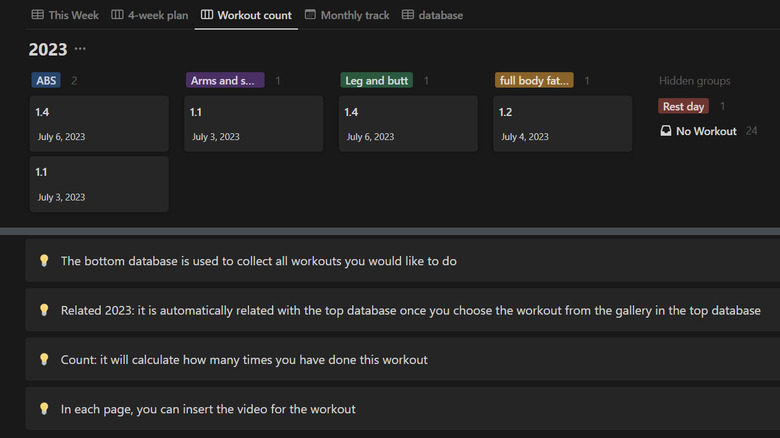Click the table icon beside This Week
Viewport: 780px width, 438px height.
tap(38, 15)
